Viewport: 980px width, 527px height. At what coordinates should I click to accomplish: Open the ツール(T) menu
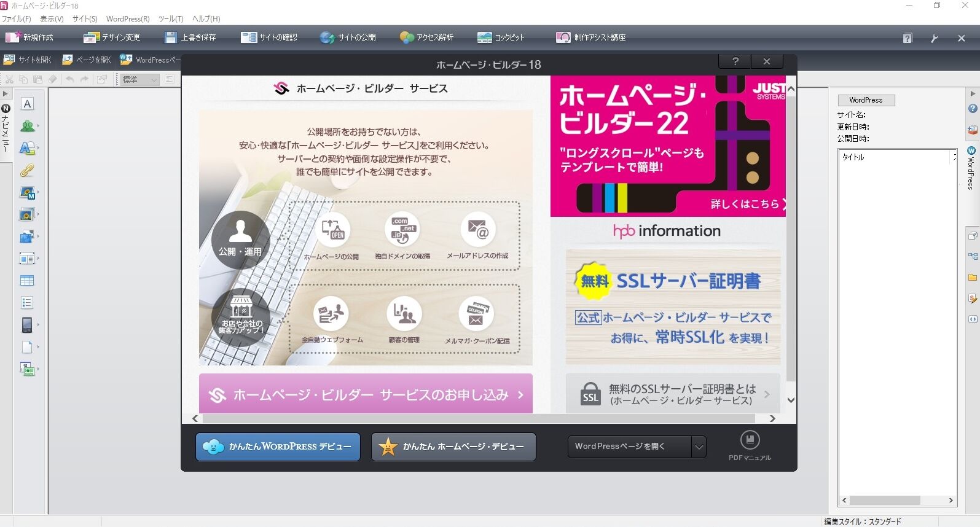[x=171, y=19]
